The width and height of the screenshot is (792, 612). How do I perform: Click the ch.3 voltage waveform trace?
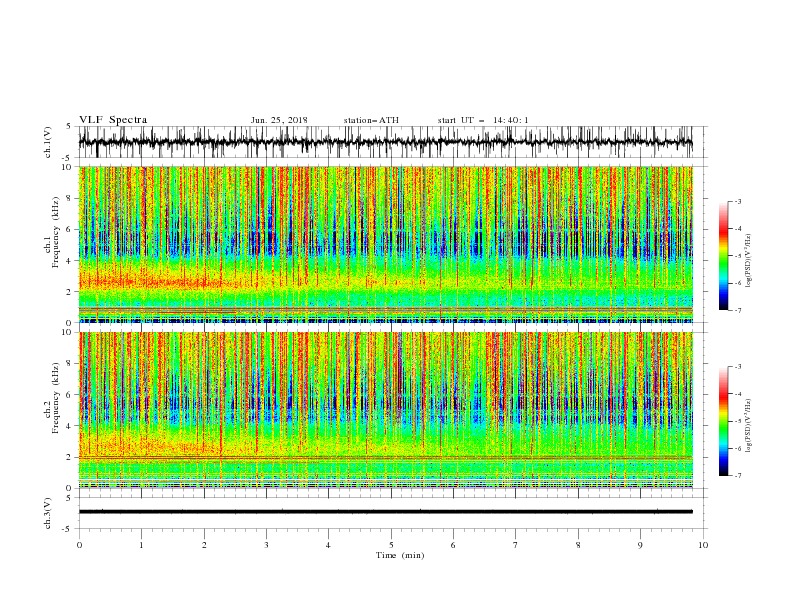pos(385,512)
